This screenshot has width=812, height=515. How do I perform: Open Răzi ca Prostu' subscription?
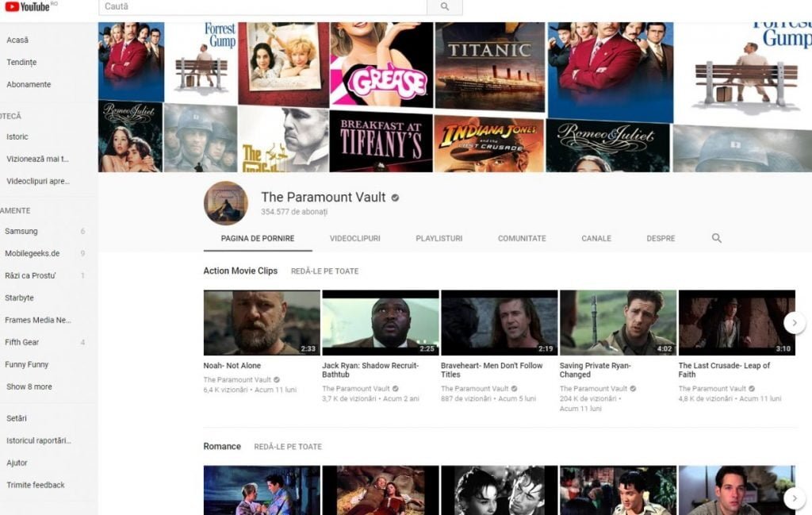pos(30,275)
